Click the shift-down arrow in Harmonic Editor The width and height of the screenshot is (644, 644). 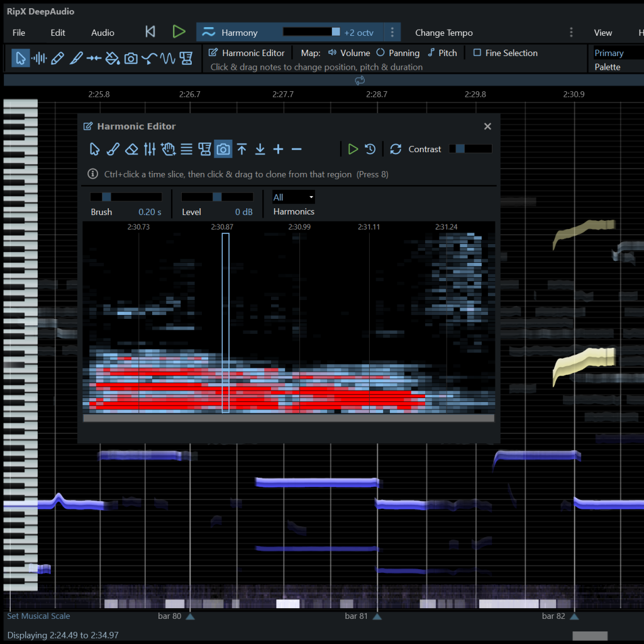point(260,149)
